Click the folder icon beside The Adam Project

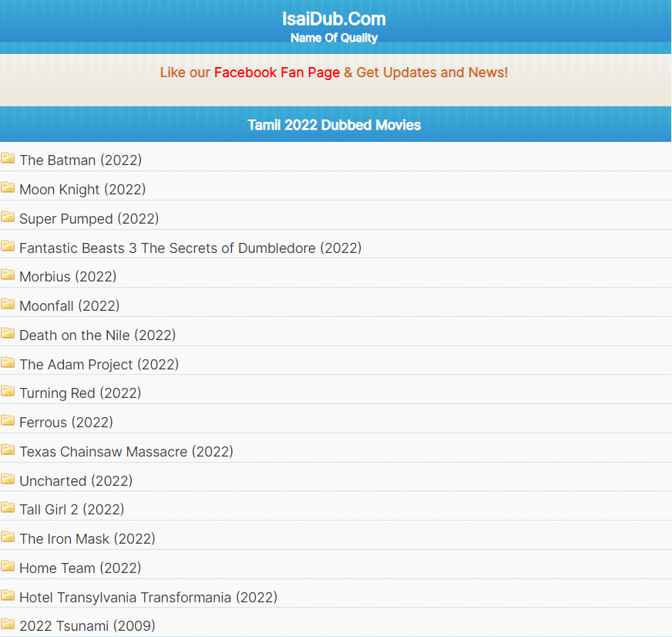(x=8, y=362)
